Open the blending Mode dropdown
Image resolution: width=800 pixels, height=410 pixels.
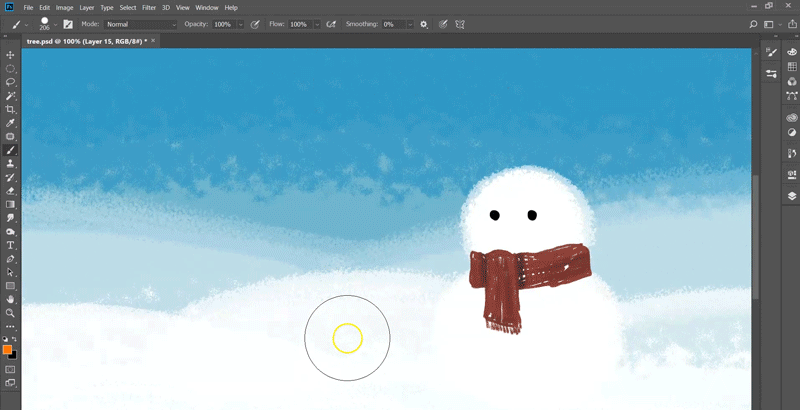(141, 23)
